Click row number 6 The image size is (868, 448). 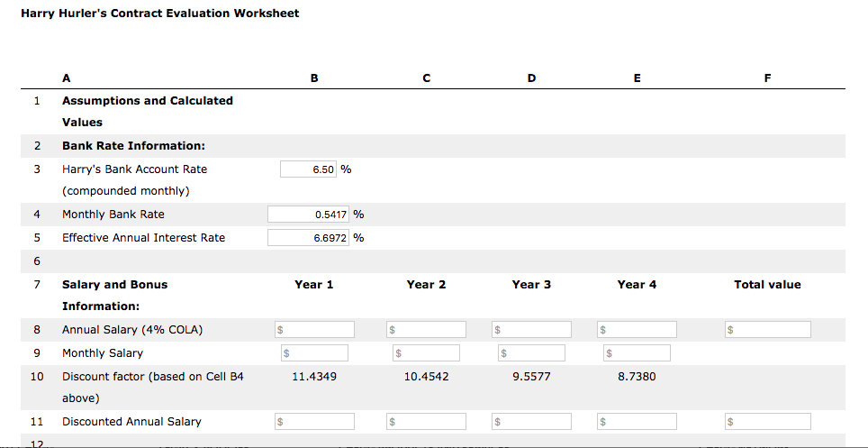37,261
